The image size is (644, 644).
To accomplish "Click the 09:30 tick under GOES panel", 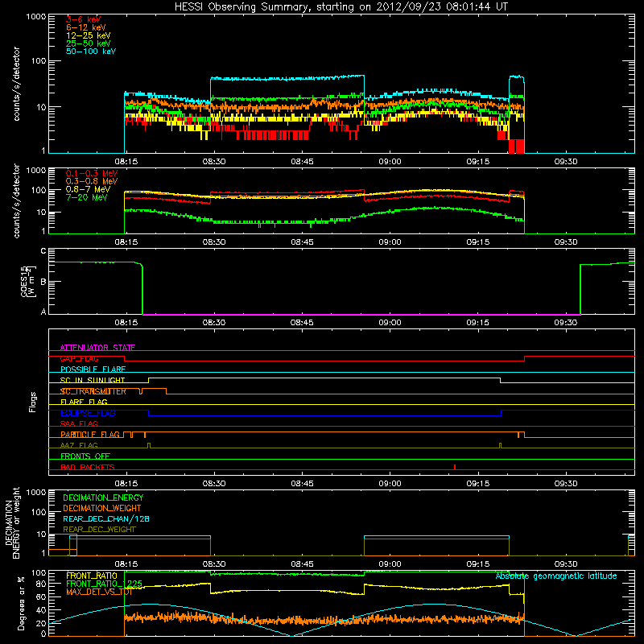I will coord(566,323).
